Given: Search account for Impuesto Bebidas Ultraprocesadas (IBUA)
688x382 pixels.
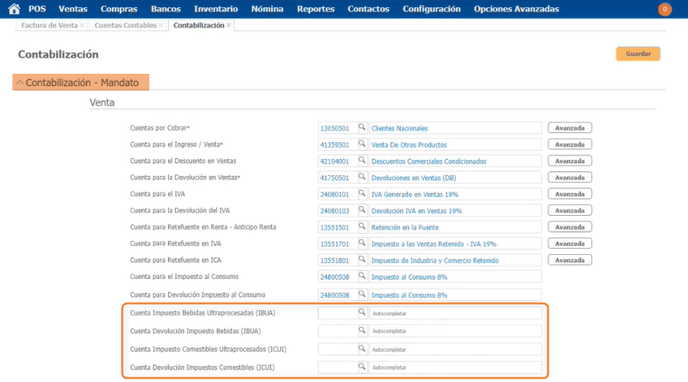Looking at the screenshot, I should click(x=362, y=312).
